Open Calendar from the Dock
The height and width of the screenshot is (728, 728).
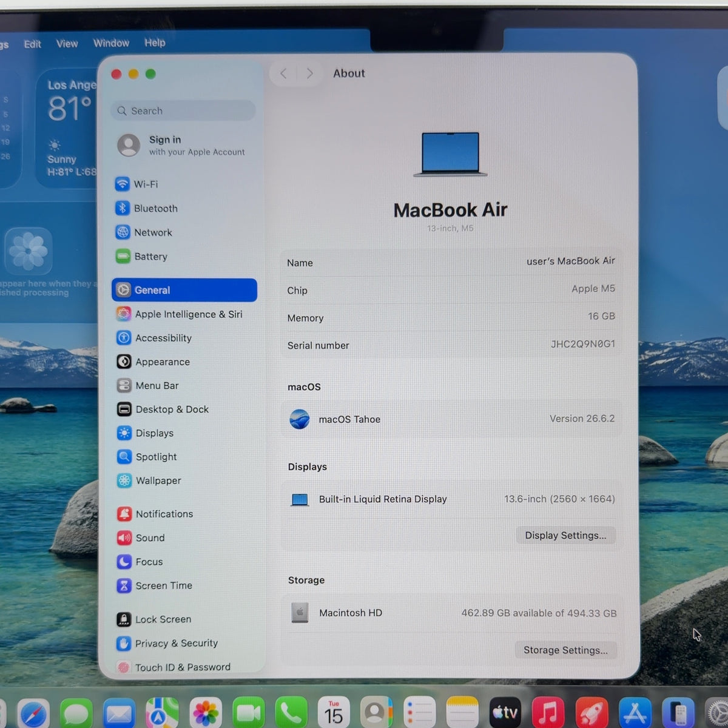(334, 713)
